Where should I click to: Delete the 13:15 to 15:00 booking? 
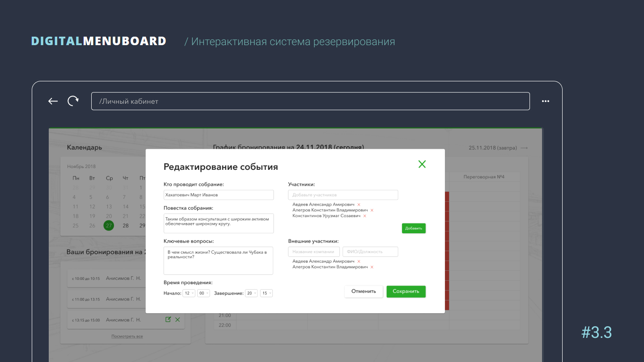(178, 320)
